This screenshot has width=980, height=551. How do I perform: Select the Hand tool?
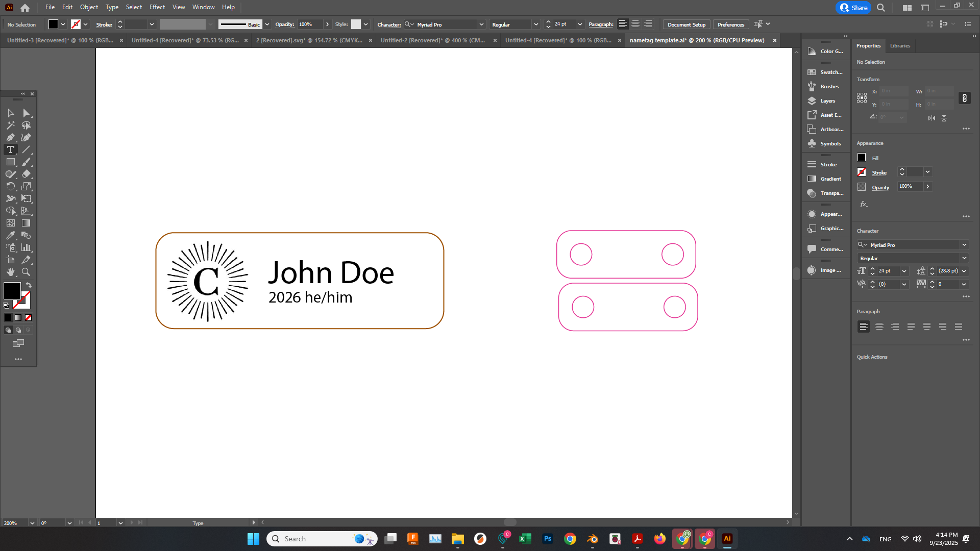pos(10,272)
